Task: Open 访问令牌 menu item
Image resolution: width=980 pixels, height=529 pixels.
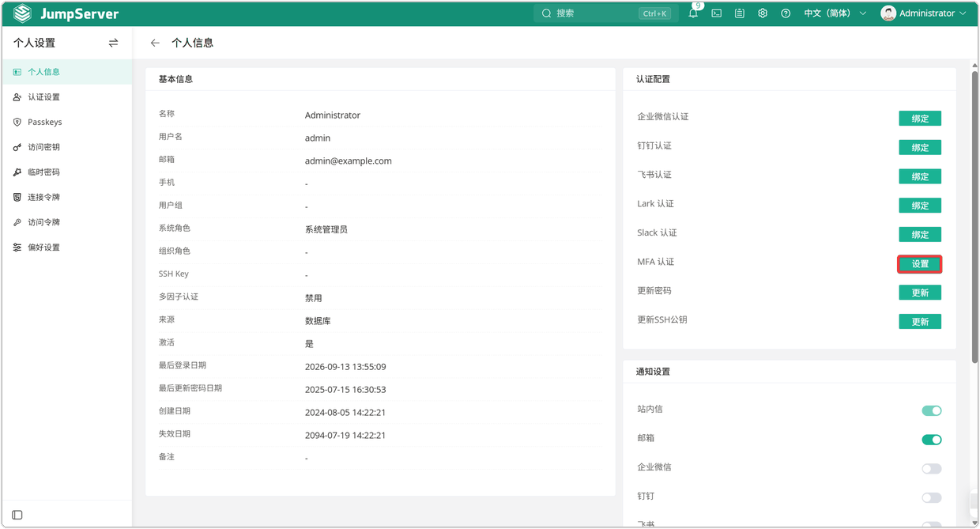Action: [67, 223]
